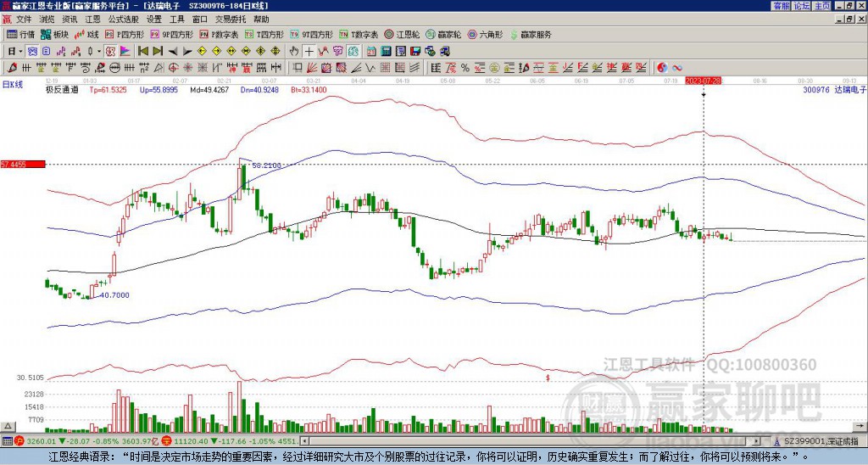This screenshot has height=465, width=868.
Task: Switch to the K线 chart view
Action: click(86, 34)
